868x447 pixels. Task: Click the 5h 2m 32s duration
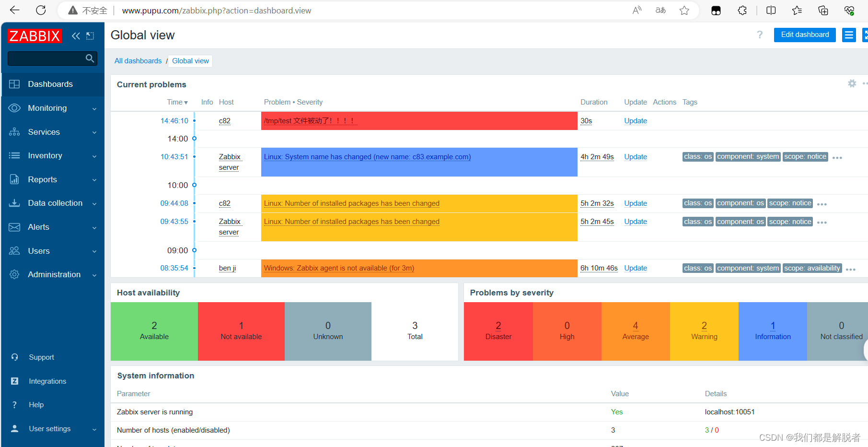597,203
